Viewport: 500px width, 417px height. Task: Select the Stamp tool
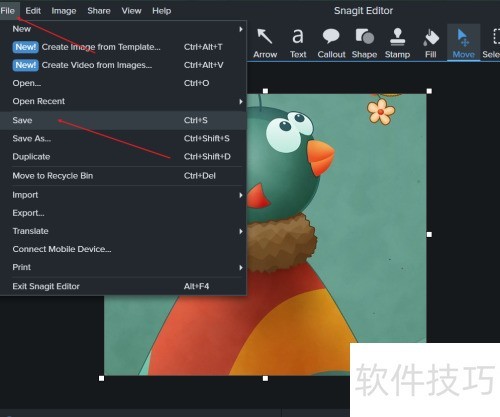[397, 43]
